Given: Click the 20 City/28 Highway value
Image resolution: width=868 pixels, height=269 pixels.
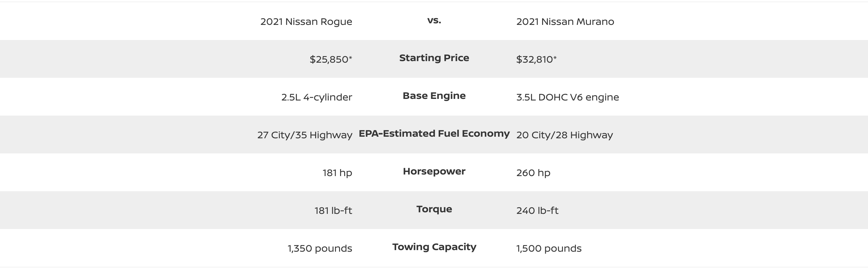Looking at the screenshot, I should point(564,135).
